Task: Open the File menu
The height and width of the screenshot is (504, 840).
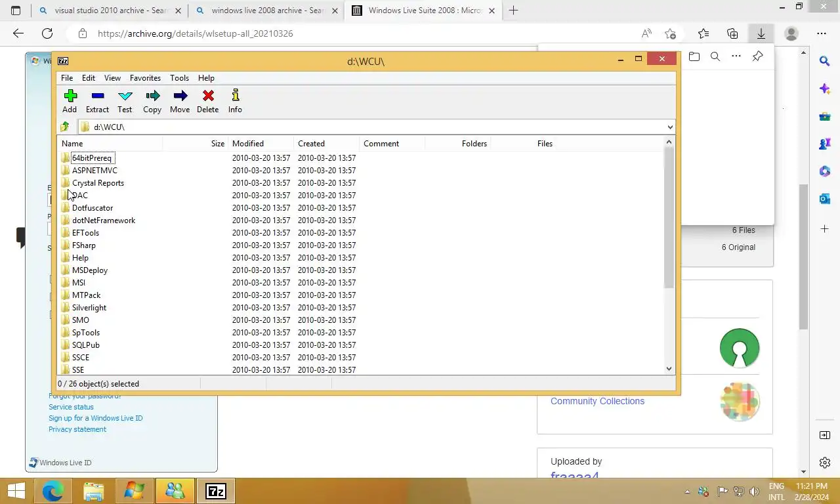Action: (67, 77)
